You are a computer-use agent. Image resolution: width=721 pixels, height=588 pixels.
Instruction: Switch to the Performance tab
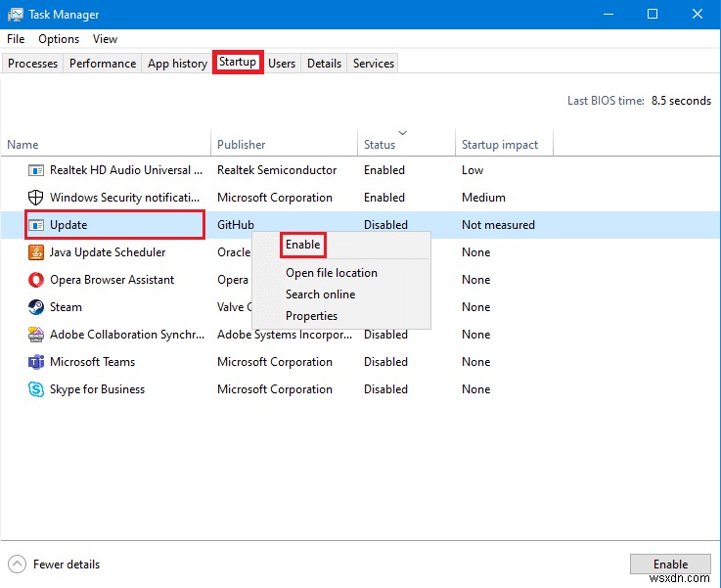(x=103, y=64)
